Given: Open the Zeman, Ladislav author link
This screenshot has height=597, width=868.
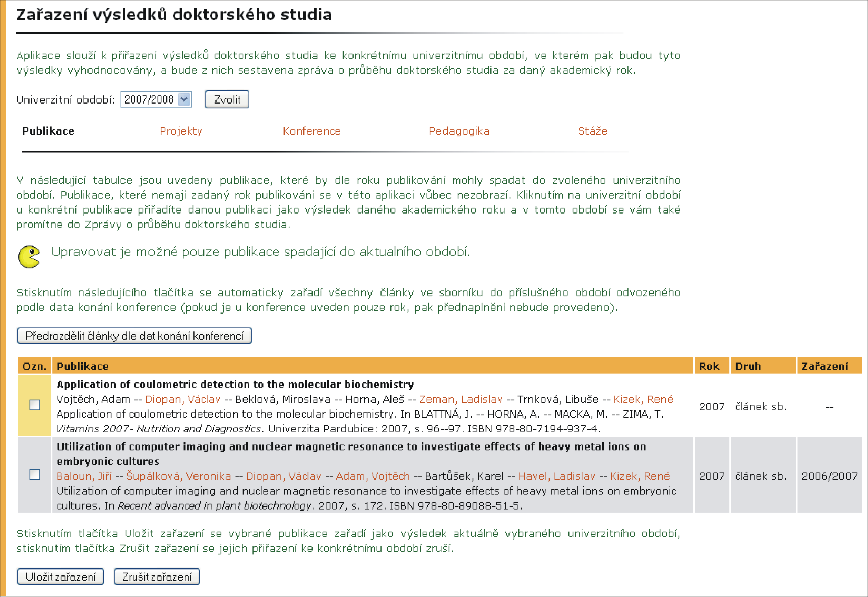Looking at the screenshot, I should click(x=460, y=399).
